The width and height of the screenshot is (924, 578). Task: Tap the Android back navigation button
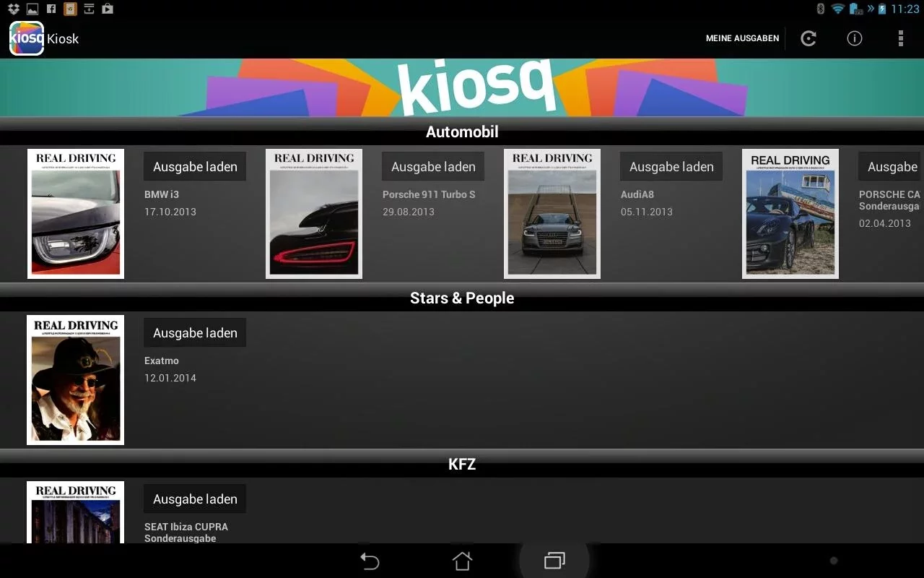(x=370, y=561)
